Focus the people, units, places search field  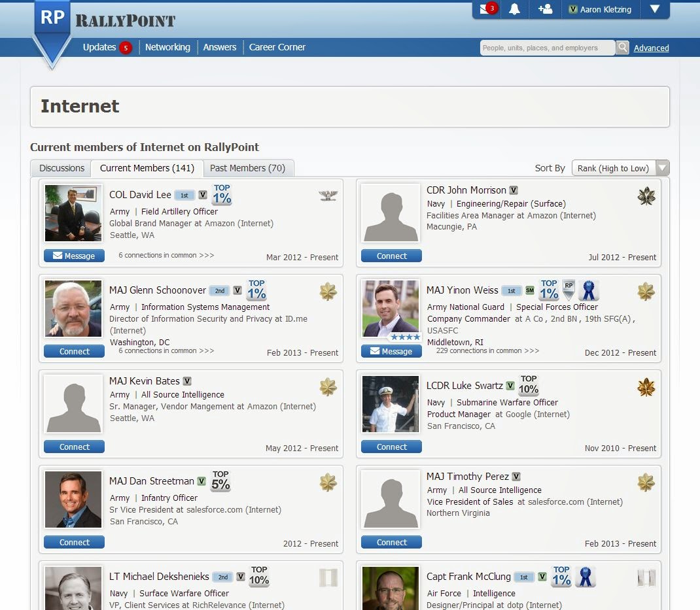548,48
